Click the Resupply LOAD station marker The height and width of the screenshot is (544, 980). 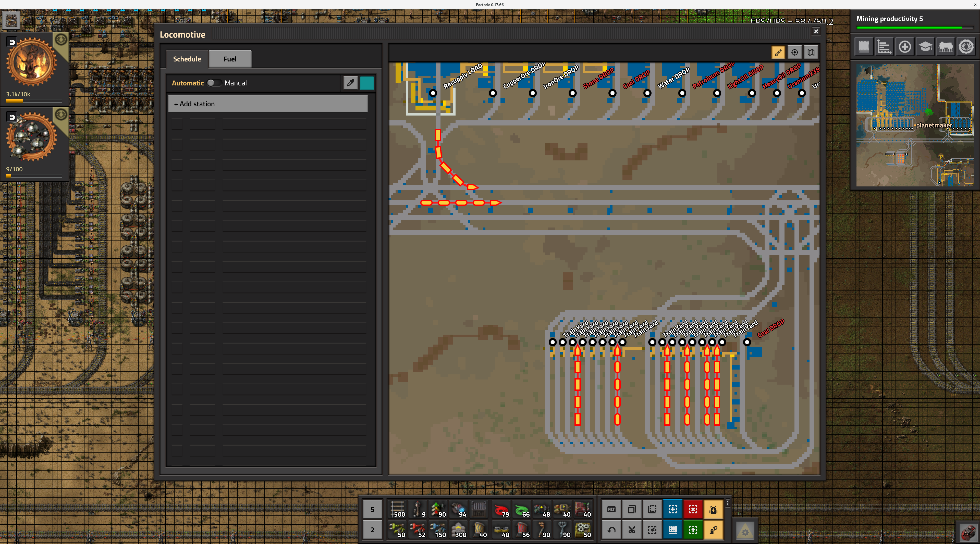click(x=433, y=93)
